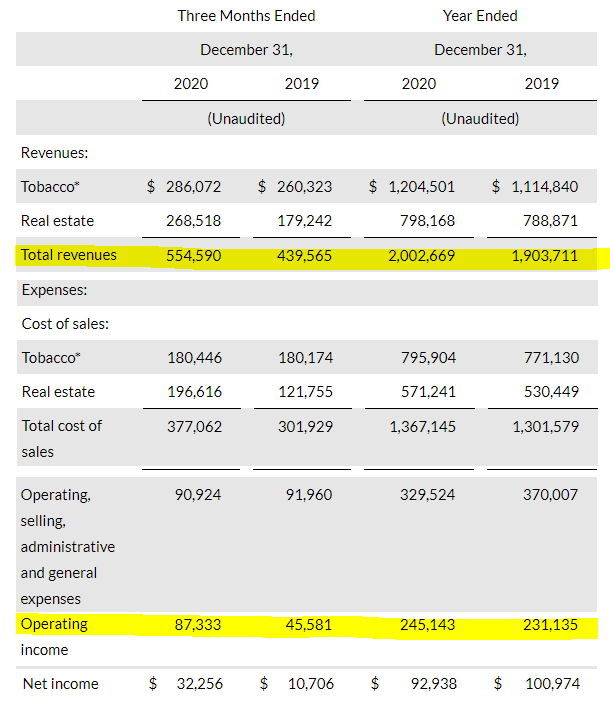The width and height of the screenshot is (610, 706).
Task: Click Operating, selling, administrative expenses label
Action: 68,547
